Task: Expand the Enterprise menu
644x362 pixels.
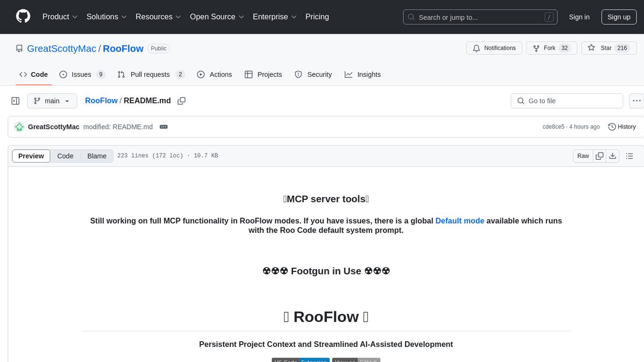Action: pos(275,17)
